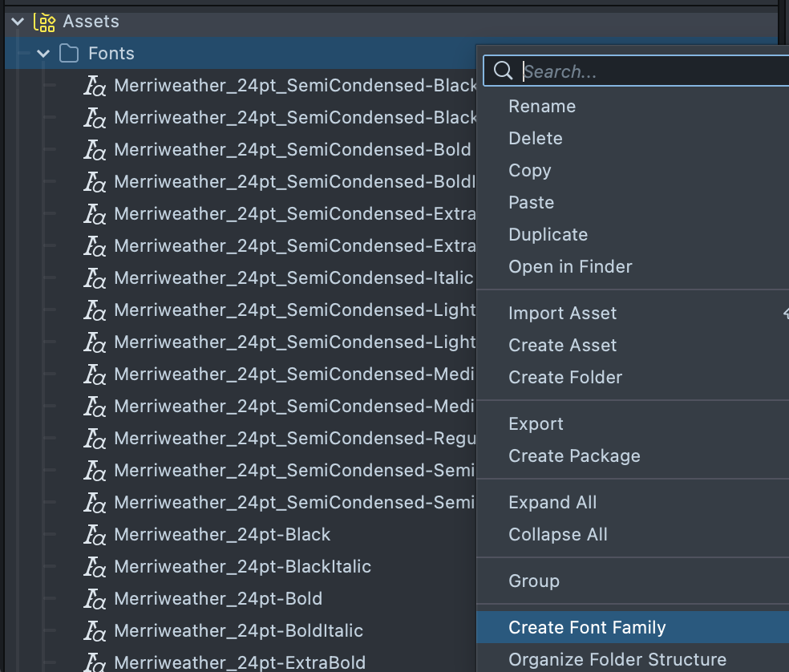
Task: Click the Assets package icon
Action: tap(44, 22)
